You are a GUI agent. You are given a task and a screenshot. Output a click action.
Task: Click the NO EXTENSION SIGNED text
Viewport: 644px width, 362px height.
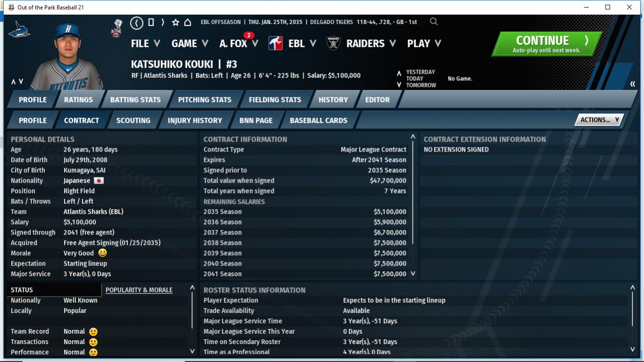(x=456, y=149)
